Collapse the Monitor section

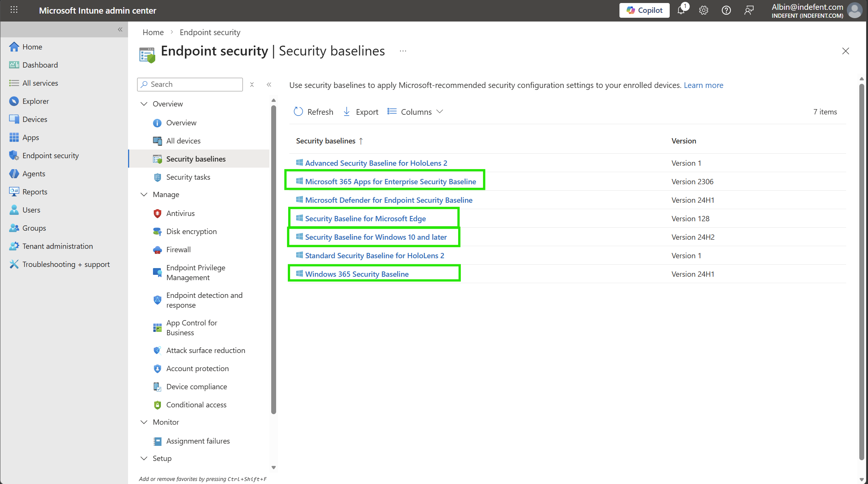click(x=144, y=422)
